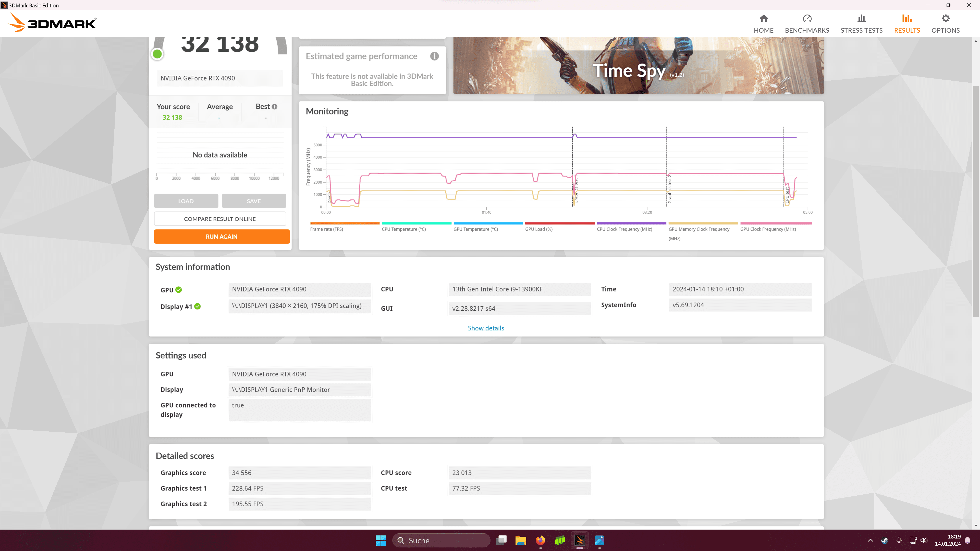Click the RUN AGAIN button
The height and width of the screenshot is (551, 980).
point(222,236)
